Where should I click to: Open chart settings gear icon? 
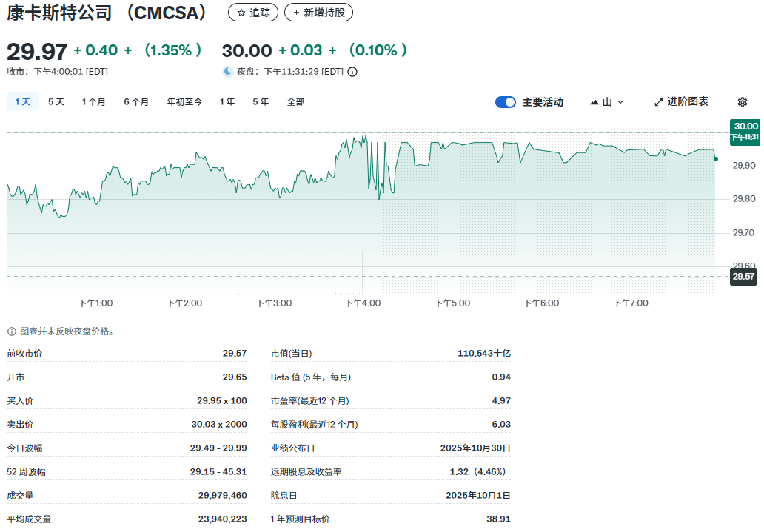(x=743, y=102)
